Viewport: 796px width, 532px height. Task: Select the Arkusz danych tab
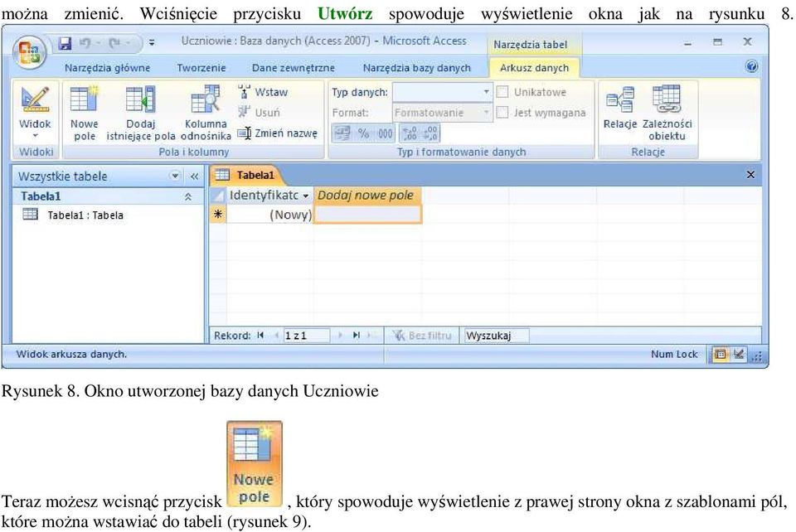coord(534,68)
